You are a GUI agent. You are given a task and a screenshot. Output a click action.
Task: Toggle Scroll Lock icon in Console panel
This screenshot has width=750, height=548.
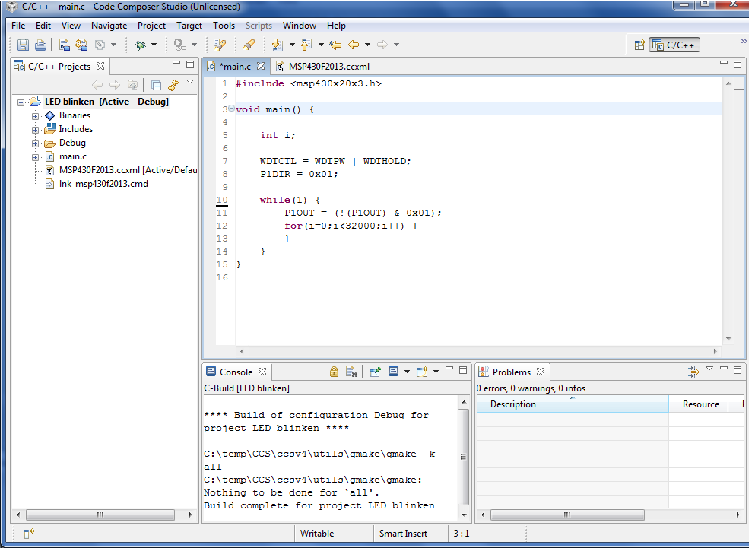(x=334, y=371)
